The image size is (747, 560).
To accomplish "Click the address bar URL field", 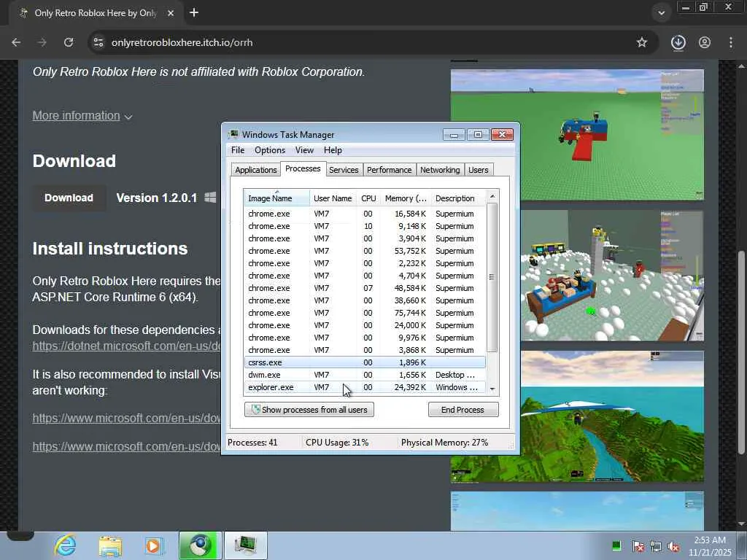I will point(371,42).
